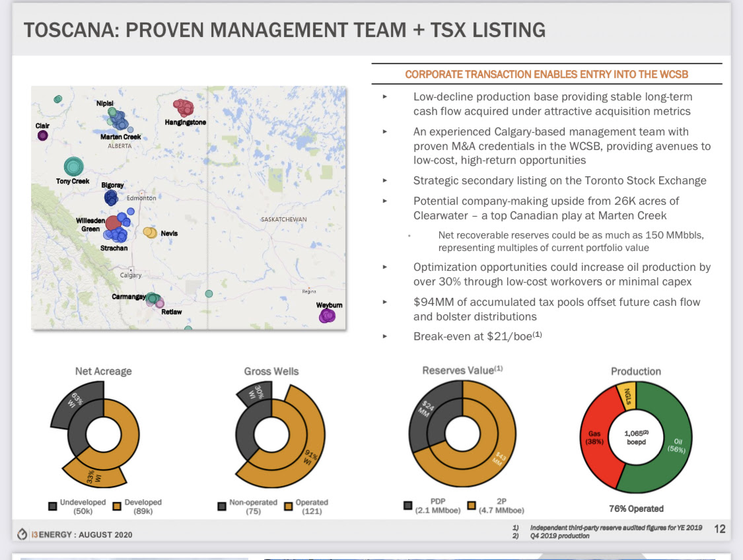Click the Independent third-party reserve footnote

pos(616,527)
